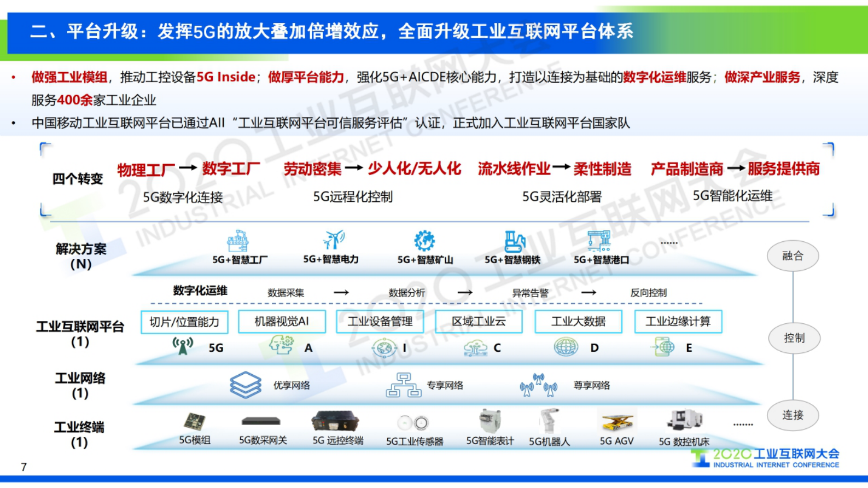The height and width of the screenshot is (488, 868).
Task: Click the red text 产品制造商
Action: tap(687, 169)
